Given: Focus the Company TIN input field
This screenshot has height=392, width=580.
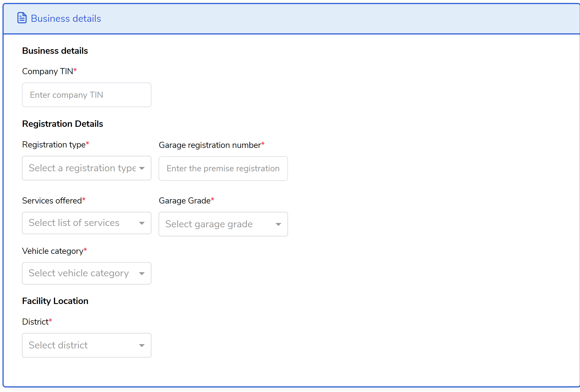Looking at the screenshot, I should coord(86,95).
